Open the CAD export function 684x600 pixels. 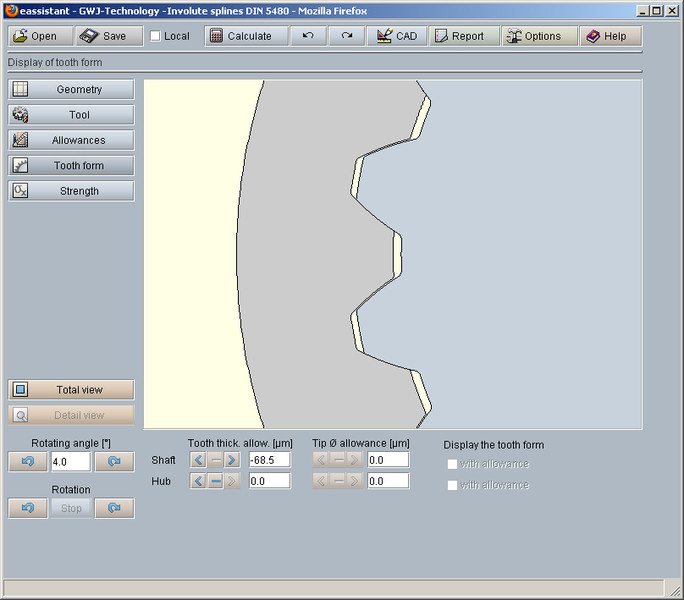pos(396,36)
